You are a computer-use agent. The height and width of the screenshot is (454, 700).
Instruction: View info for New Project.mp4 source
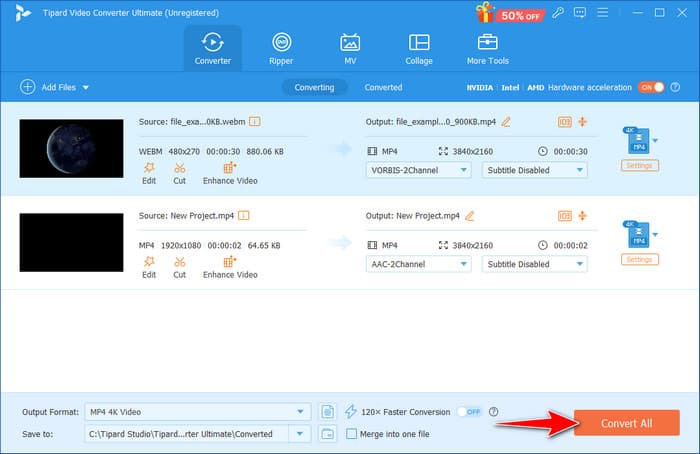pos(244,216)
